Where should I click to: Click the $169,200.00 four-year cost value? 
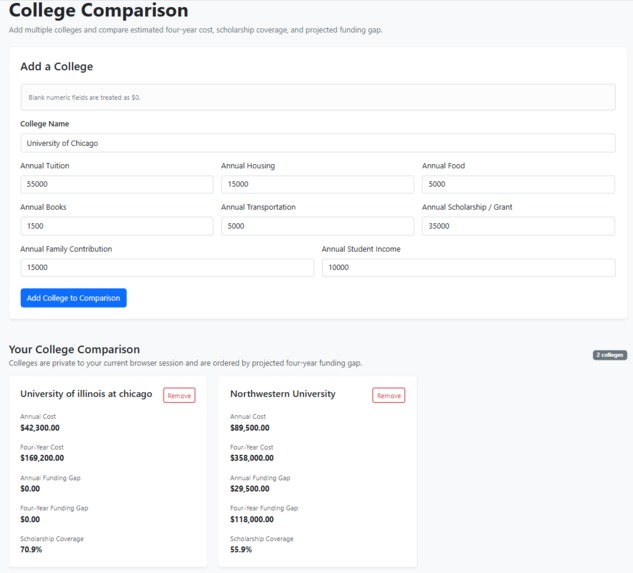click(42, 458)
